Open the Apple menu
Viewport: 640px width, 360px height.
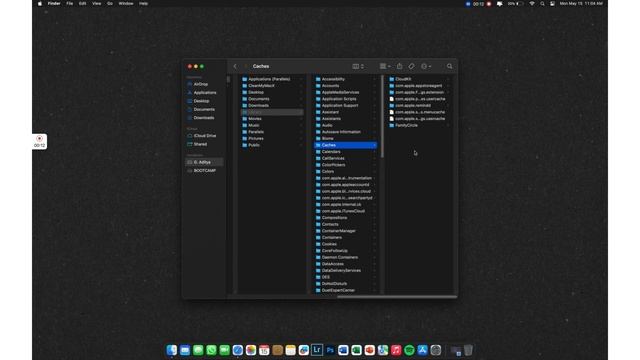40,3
